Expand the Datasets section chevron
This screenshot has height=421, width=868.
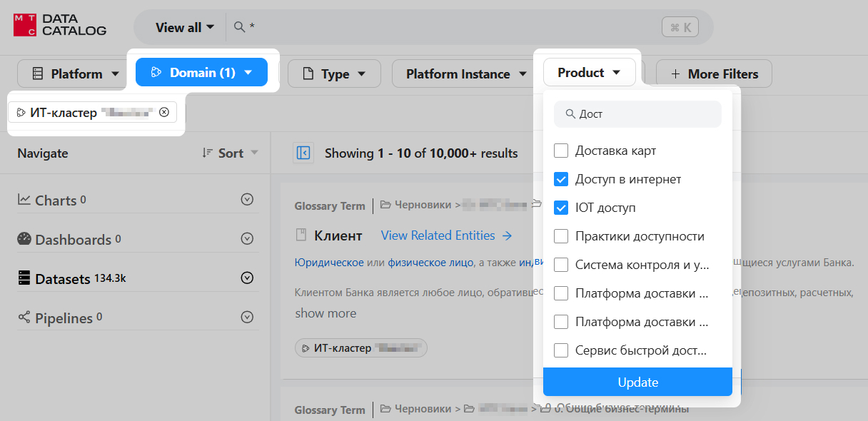click(247, 278)
